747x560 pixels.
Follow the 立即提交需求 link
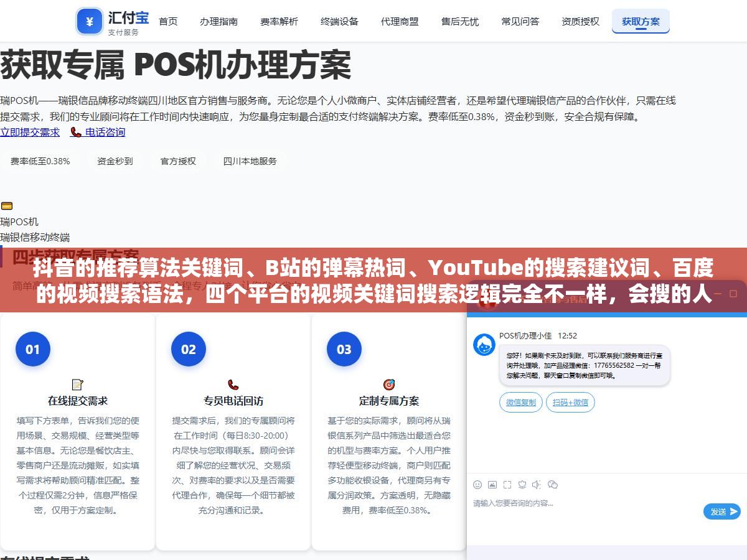tap(30, 132)
